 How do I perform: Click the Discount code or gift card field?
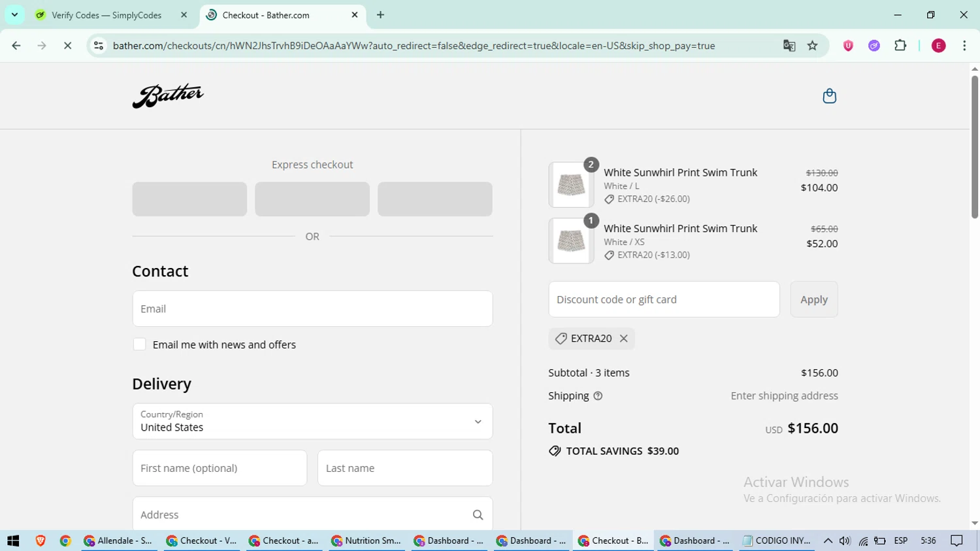point(664,299)
